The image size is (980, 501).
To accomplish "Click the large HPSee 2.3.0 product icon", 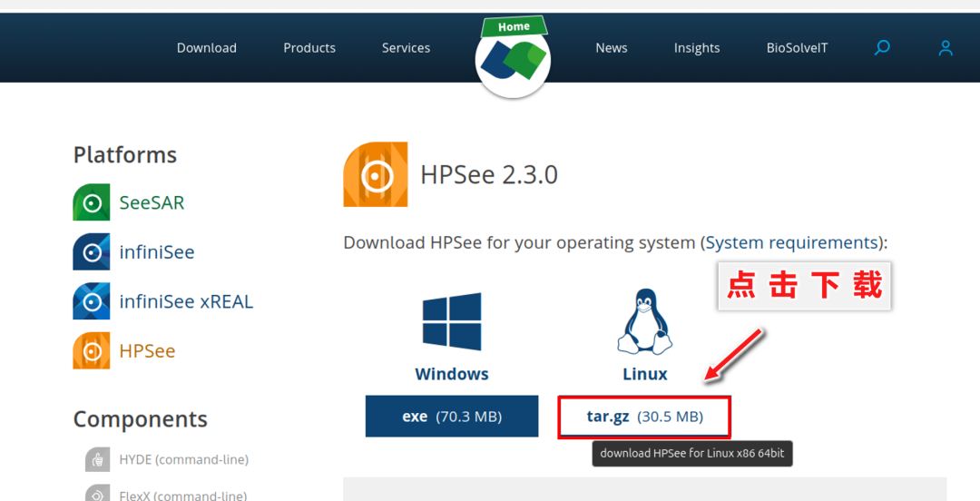I will tap(376, 174).
